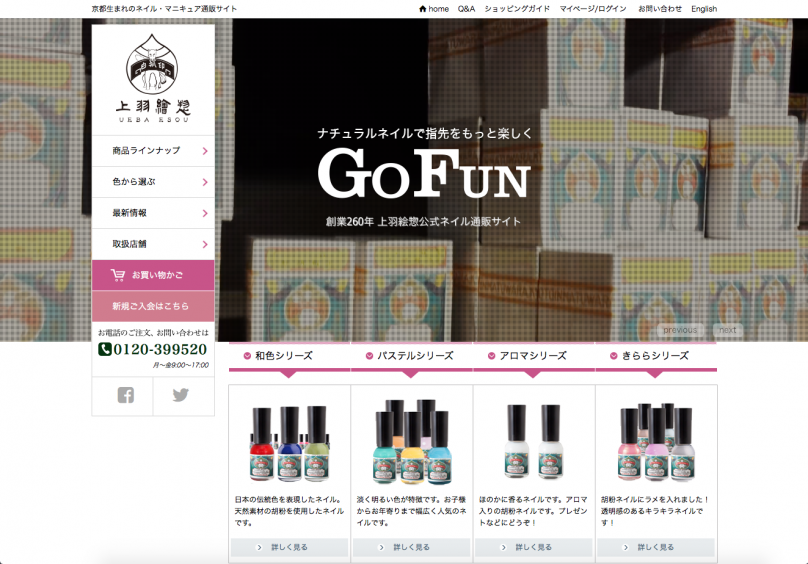
Task: Click 日本の伝統色 description text
Action: (289, 511)
